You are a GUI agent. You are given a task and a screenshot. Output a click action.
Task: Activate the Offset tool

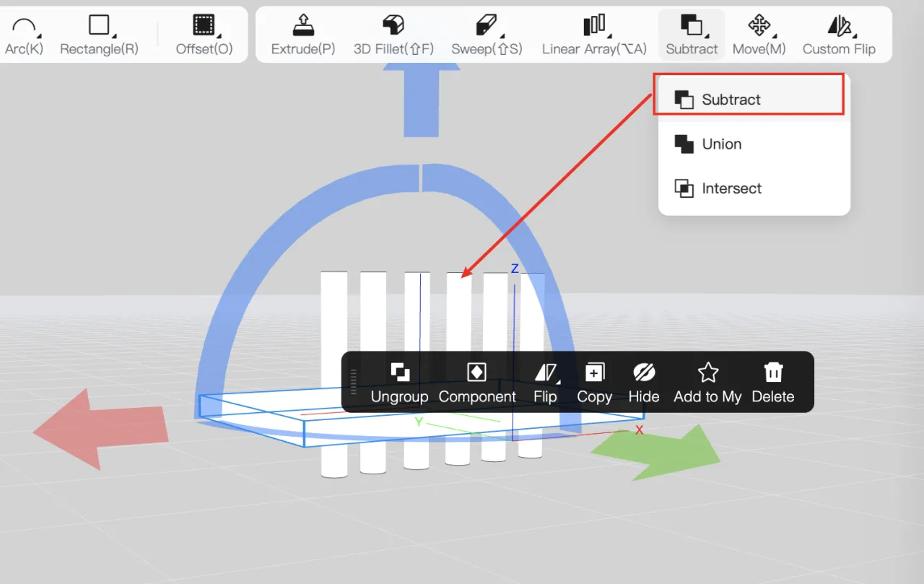click(x=204, y=27)
